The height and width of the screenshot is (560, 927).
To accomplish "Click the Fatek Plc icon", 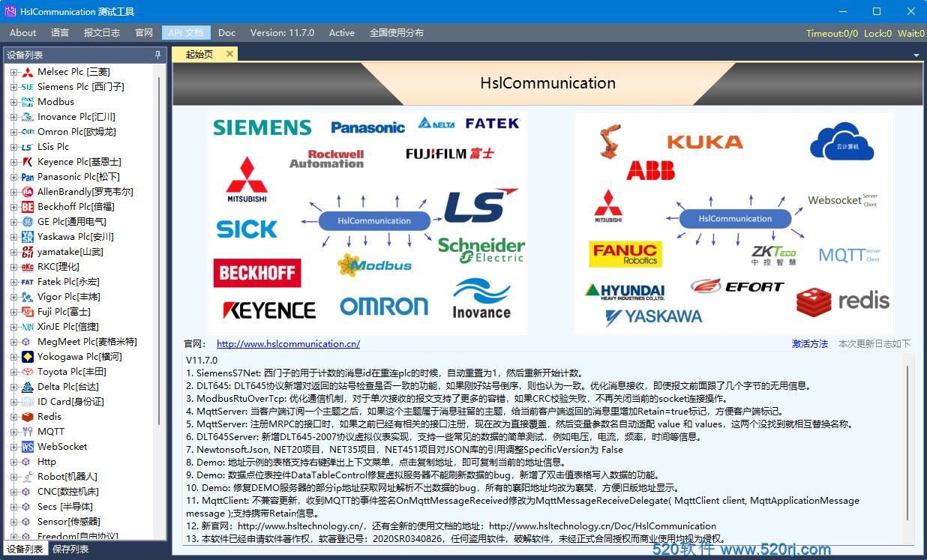I will 28,282.
